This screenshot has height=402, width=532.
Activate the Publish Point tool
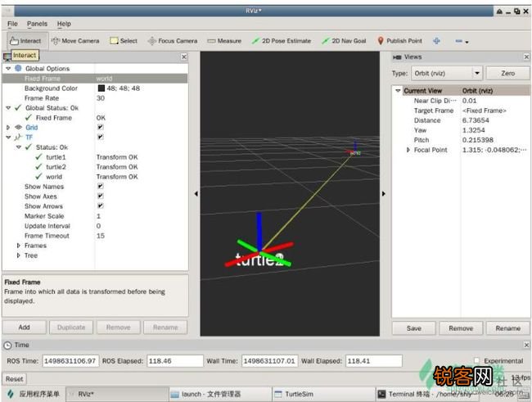click(x=399, y=41)
